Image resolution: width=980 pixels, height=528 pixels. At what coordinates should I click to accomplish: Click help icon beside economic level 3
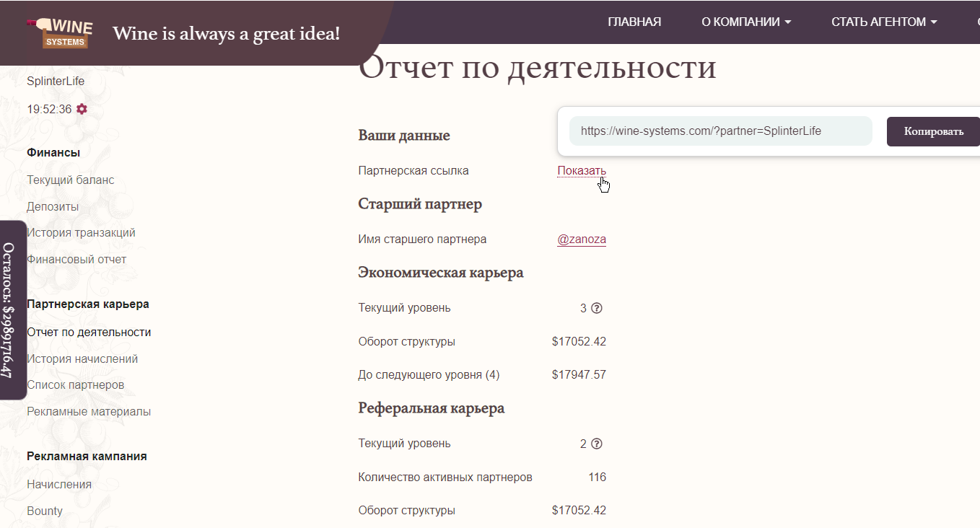pos(597,308)
